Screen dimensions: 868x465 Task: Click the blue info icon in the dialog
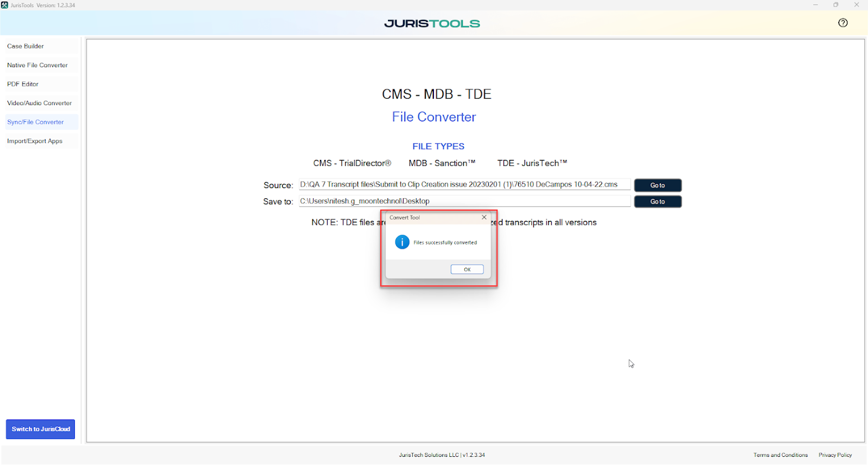(x=402, y=242)
